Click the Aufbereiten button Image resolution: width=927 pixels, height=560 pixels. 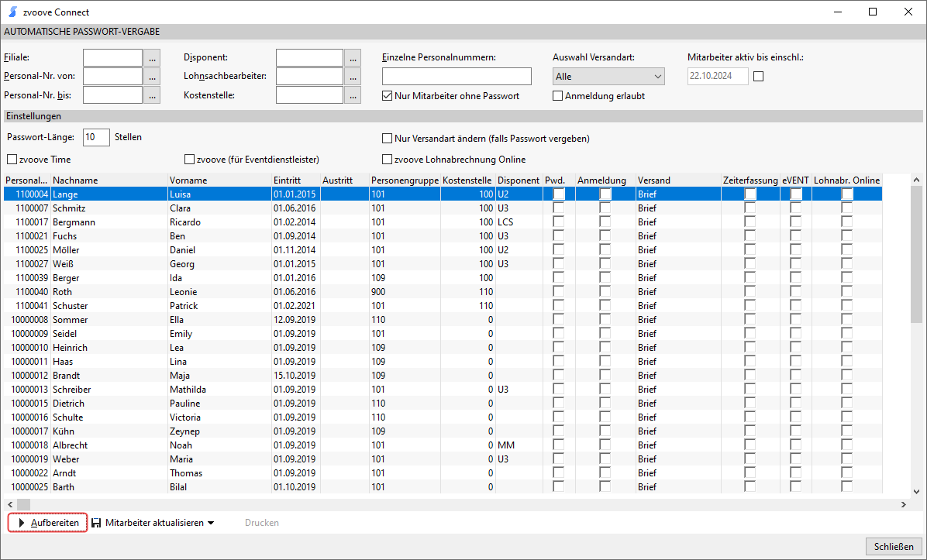(48, 523)
